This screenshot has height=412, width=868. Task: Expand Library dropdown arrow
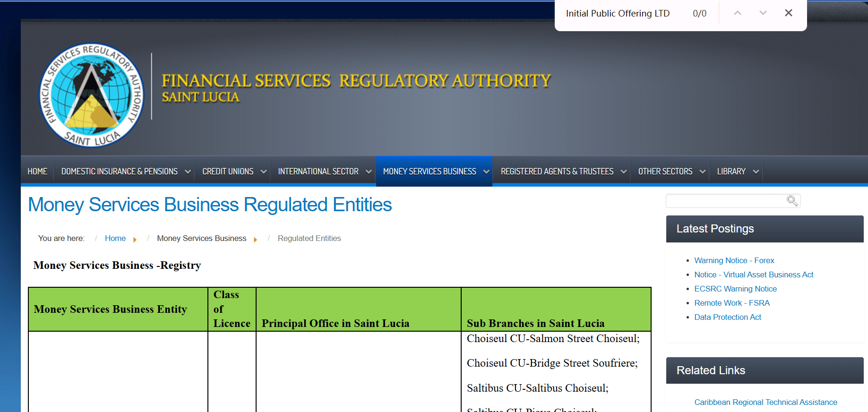[x=756, y=172]
